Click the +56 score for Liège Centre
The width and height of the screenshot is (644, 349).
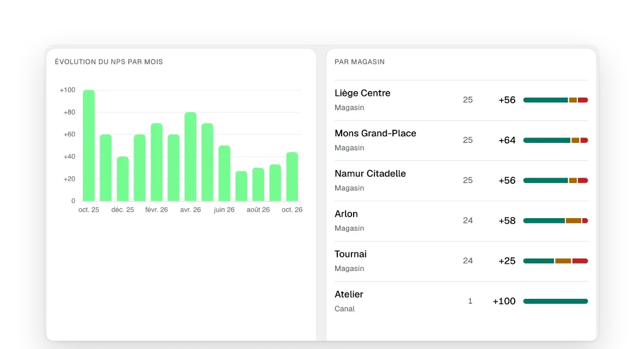(507, 100)
